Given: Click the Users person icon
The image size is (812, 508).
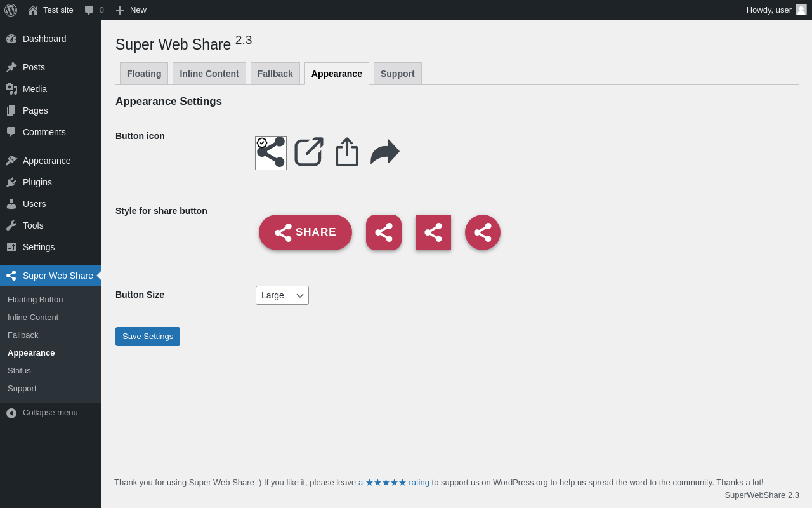Looking at the screenshot, I should tap(11, 204).
